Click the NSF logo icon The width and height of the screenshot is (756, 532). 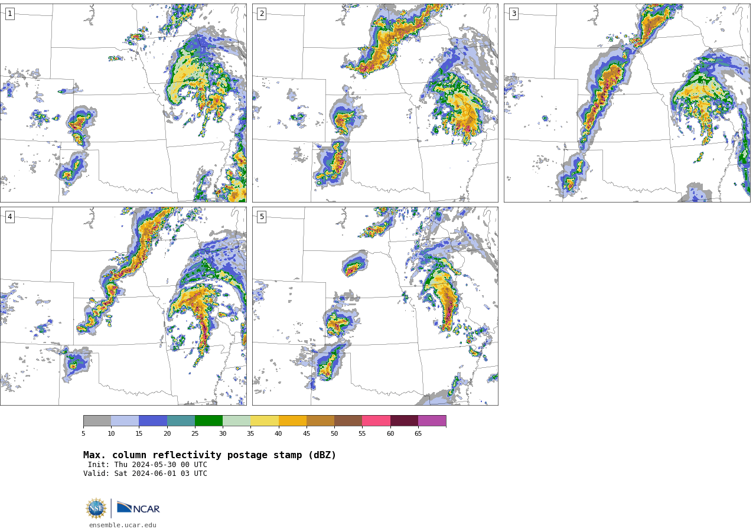coord(96,508)
